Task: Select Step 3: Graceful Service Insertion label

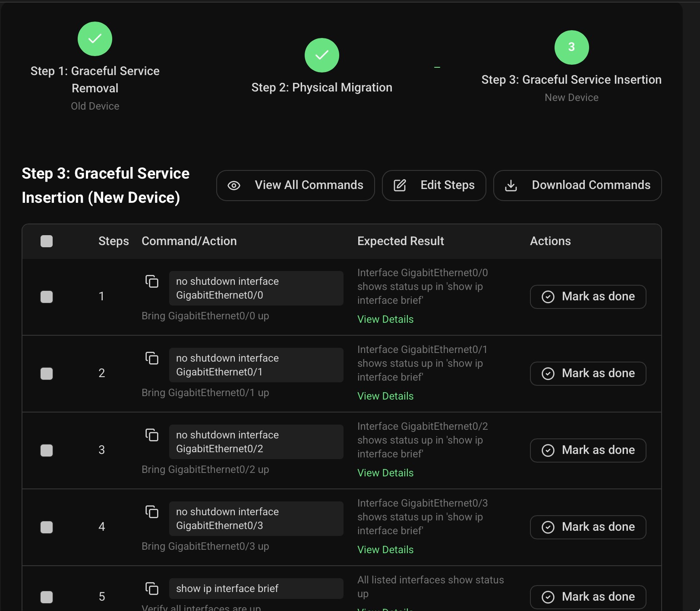Action: point(571,80)
